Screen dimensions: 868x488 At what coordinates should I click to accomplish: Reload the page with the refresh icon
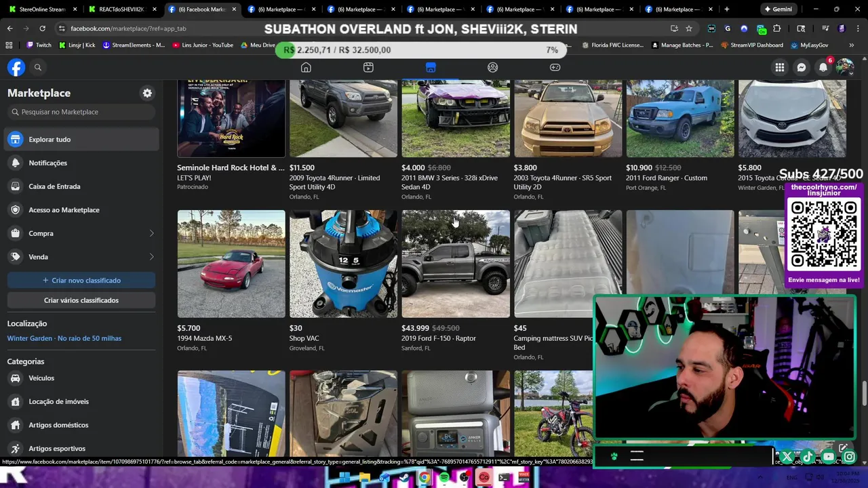pos(42,28)
